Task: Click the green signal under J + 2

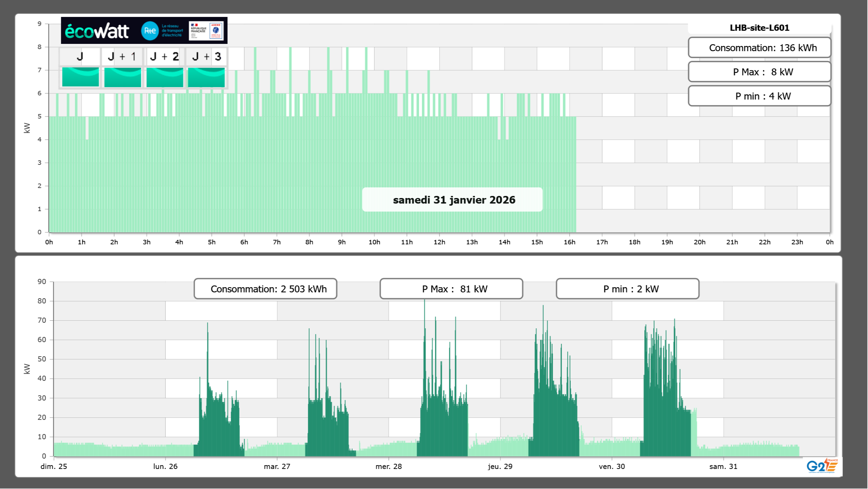Action: (165, 77)
